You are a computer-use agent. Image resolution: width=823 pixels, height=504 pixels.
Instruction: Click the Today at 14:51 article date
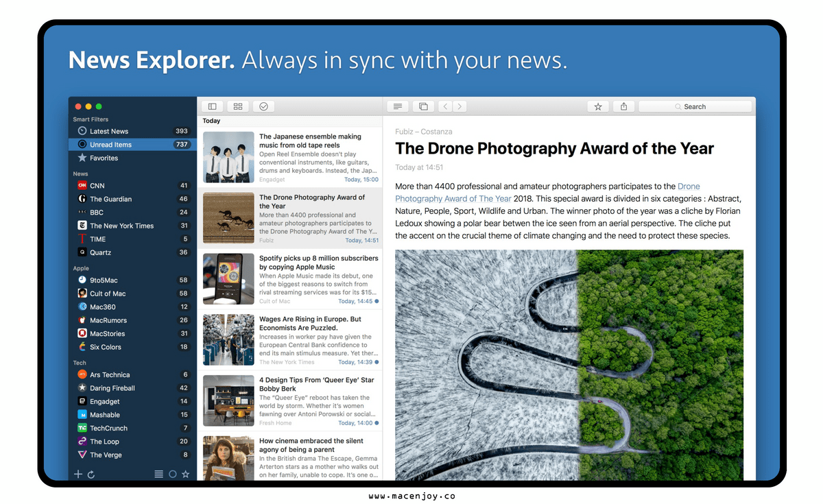point(419,167)
